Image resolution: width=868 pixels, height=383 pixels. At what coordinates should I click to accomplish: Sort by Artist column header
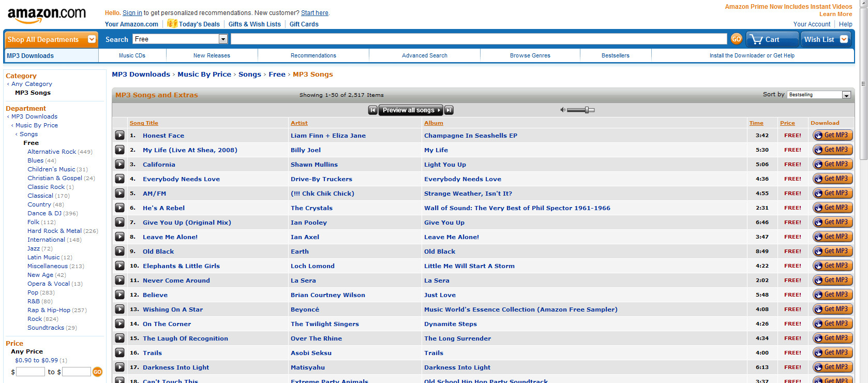click(299, 123)
